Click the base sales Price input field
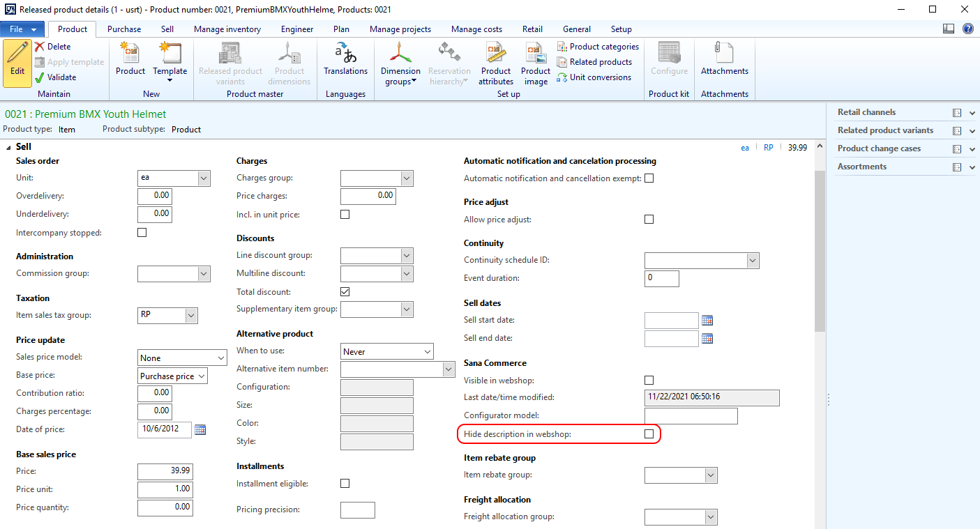980x529 pixels. click(165, 472)
